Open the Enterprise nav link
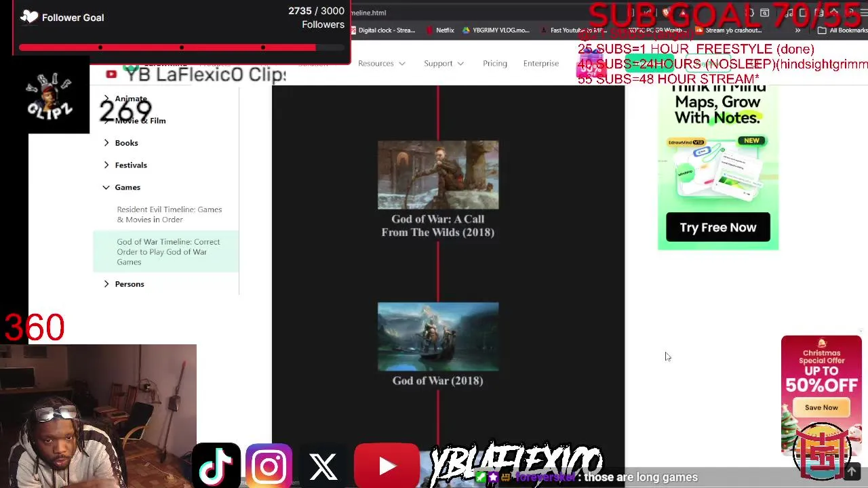Screen dimensions: 868x488 541,64
